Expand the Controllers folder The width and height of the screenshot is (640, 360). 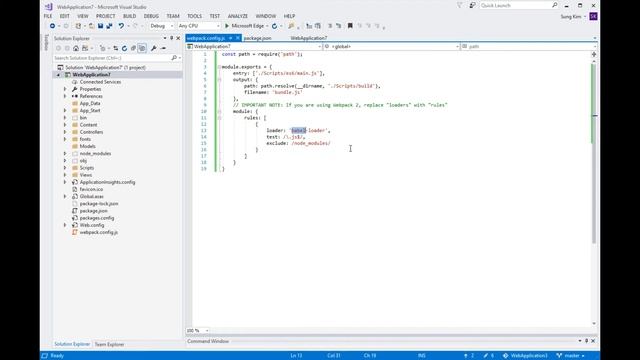pyautogui.click(x=65, y=132)
